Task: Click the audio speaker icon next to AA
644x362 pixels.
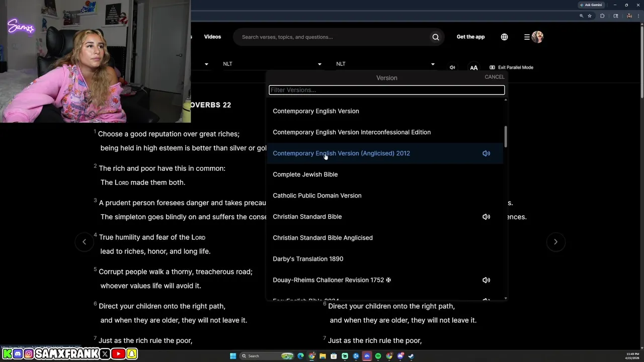Action: (452, 67)
